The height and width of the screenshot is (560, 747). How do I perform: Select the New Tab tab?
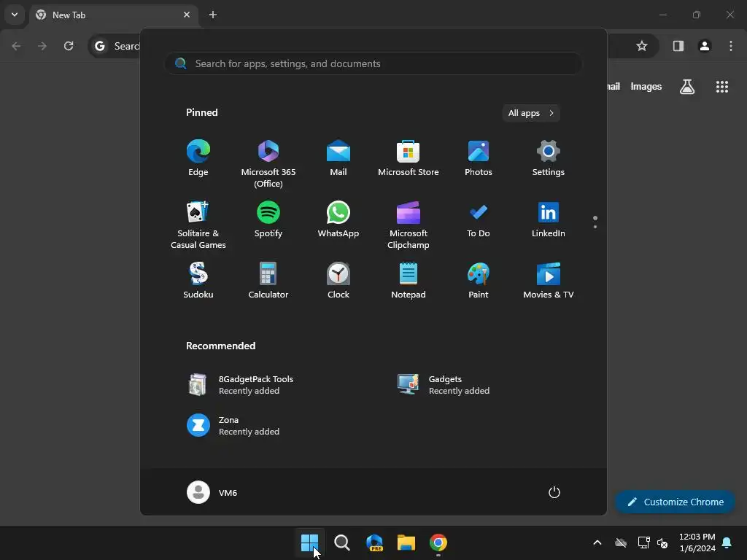(x=115, y=15)
